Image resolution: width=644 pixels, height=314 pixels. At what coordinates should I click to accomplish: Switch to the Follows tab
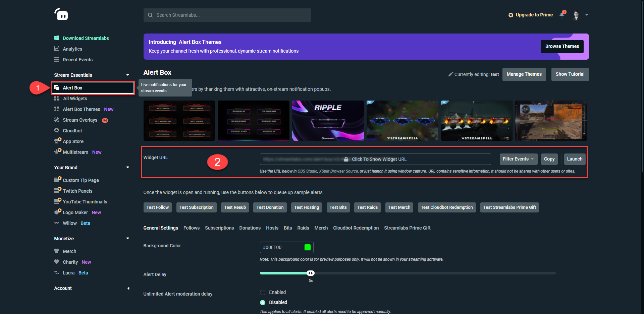192,228
